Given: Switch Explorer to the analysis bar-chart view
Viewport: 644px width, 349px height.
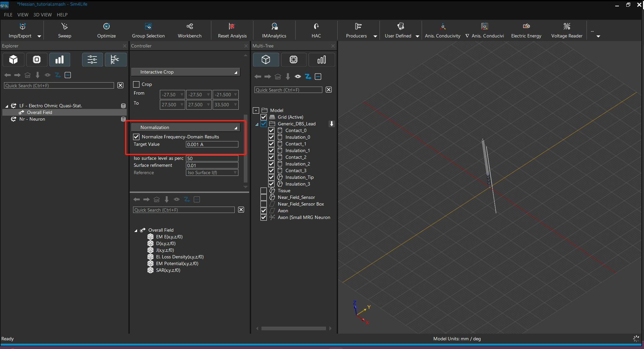Looking at the screenshot, I should click(x=60, y=60).
